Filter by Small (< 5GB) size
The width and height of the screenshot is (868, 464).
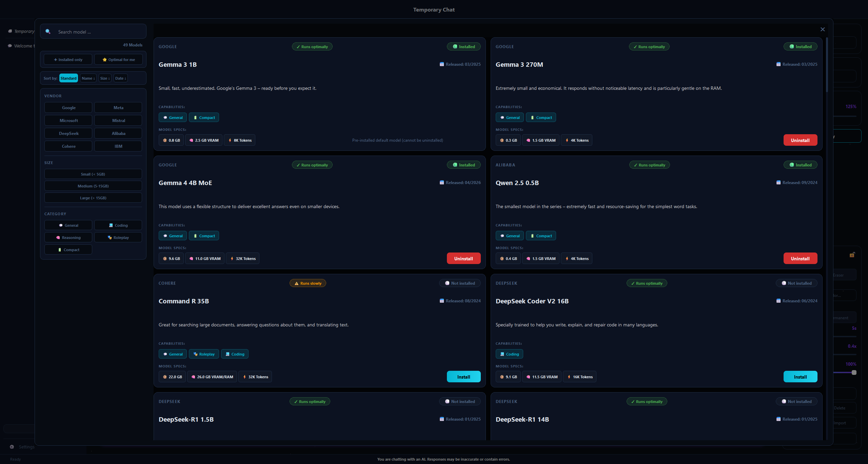93,174
